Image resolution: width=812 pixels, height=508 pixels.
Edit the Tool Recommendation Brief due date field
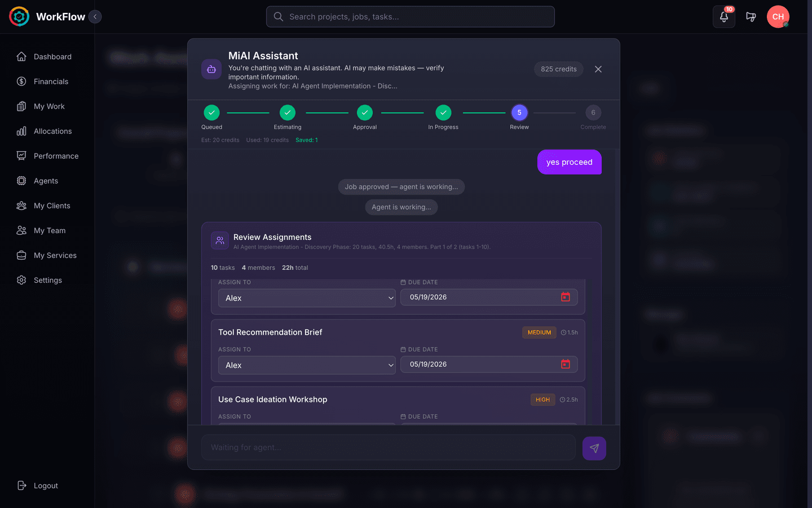(489, 364)
